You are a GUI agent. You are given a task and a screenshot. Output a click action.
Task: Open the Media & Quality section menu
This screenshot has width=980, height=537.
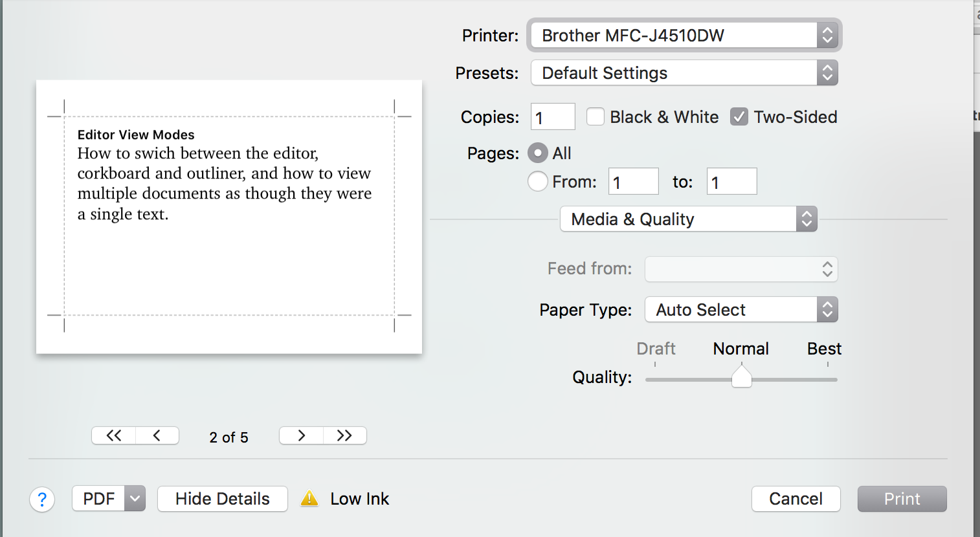pyautogui.click(x=688, y=219)
